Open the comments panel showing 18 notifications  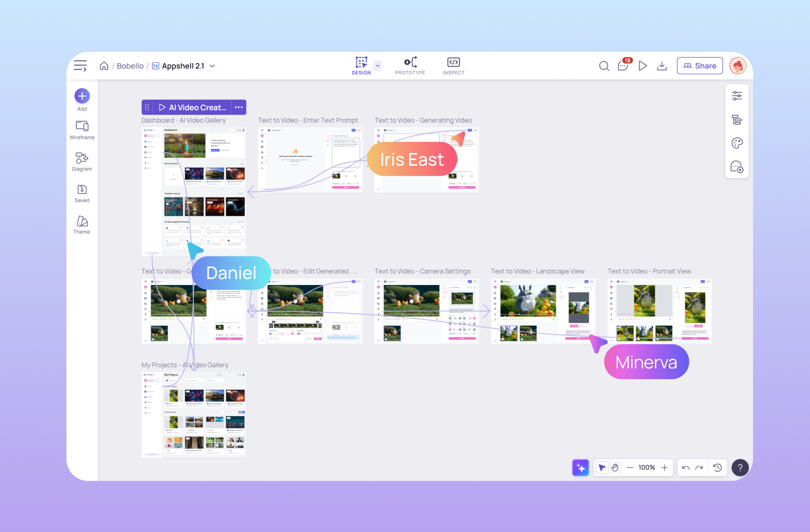(623, 66)
